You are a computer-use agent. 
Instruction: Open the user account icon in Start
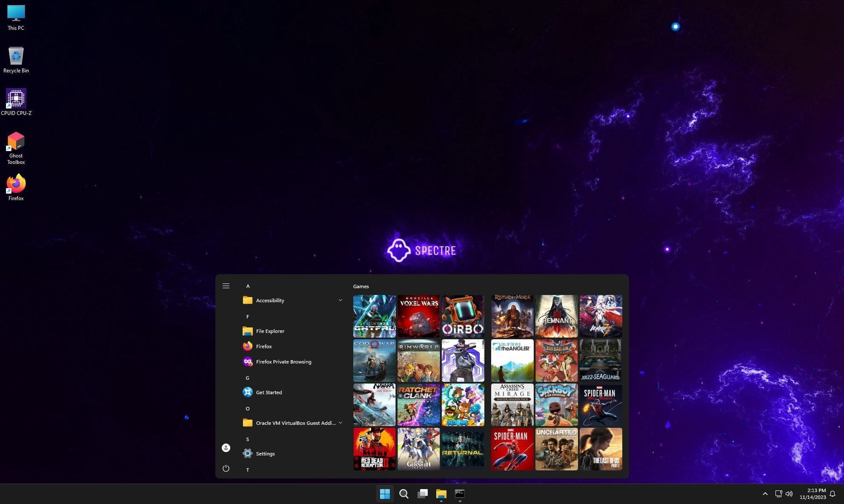pos(226,448)
